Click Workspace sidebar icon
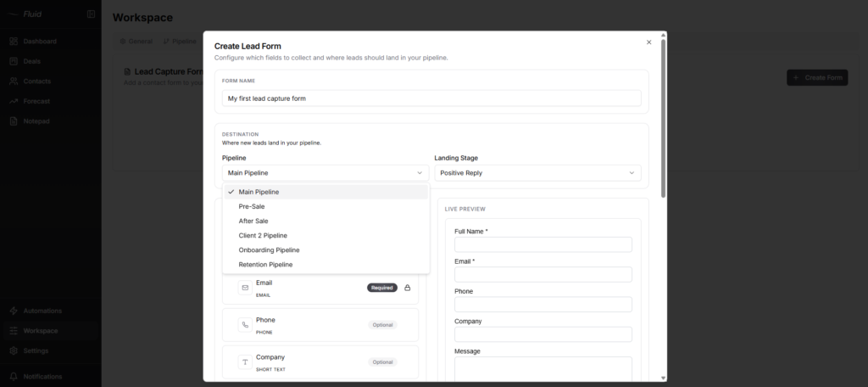868x387 pixels. [x=14, y=331]
